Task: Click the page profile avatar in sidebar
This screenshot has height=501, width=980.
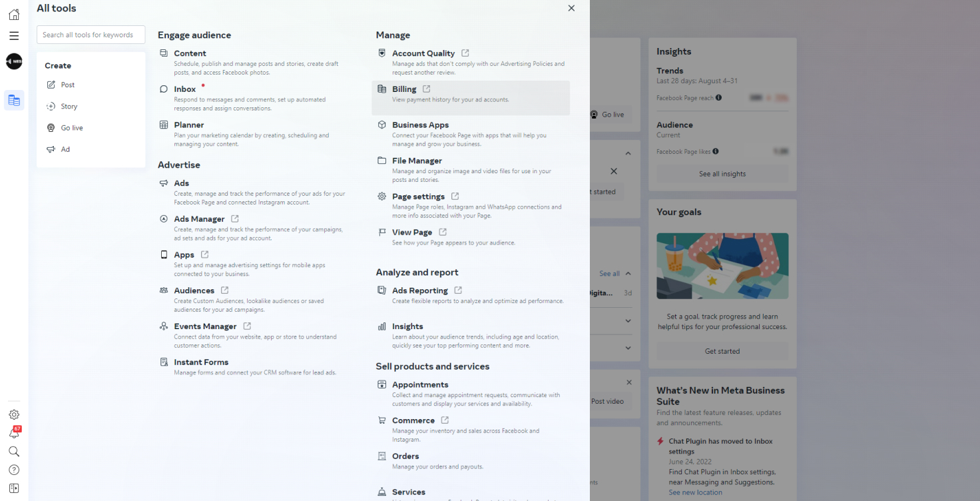Action: pyautogui.click(x=14, y=61)
